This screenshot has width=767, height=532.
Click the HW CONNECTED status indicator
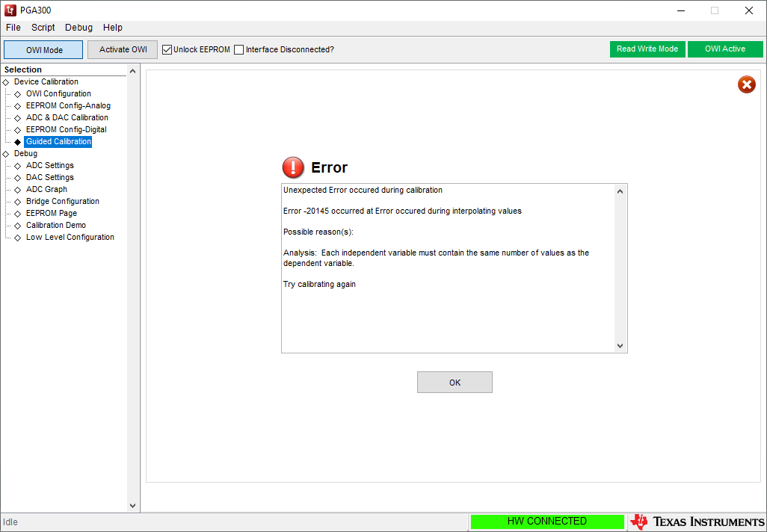click(x=547, y=522)
